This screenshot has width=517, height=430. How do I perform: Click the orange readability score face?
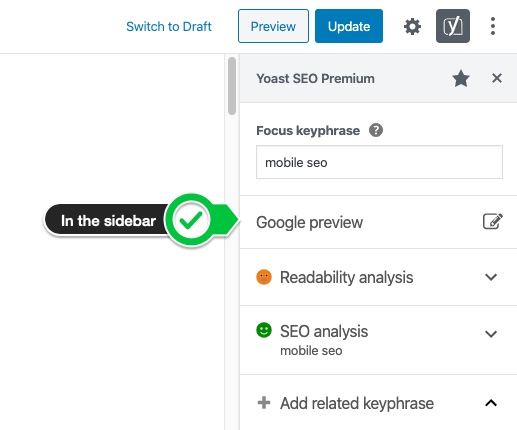[x=264, y=277]
